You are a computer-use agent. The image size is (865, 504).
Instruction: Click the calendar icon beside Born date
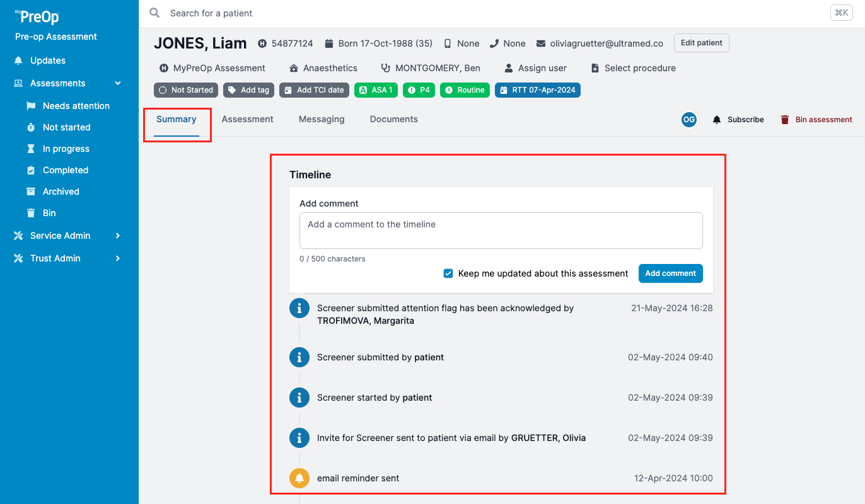tap(328, 43)
